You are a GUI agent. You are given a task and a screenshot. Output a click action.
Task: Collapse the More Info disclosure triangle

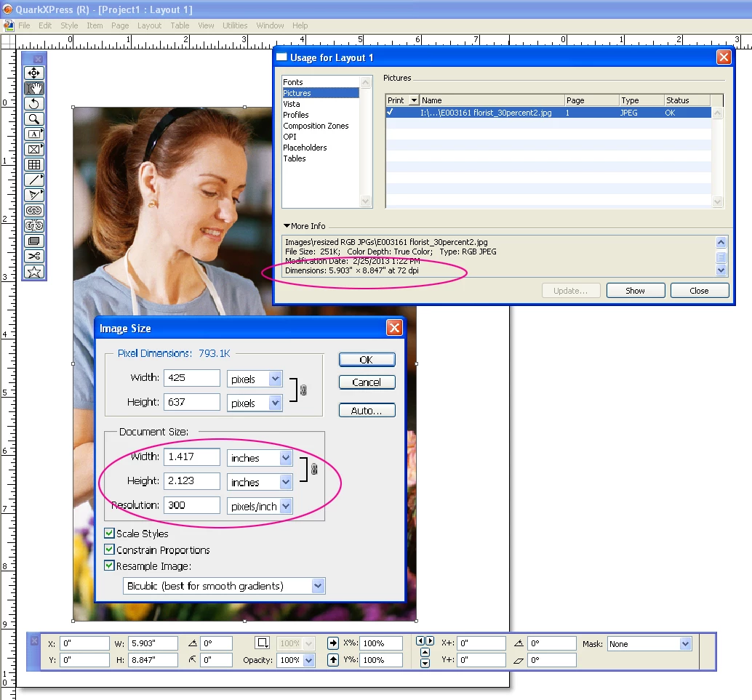point(287,226)
